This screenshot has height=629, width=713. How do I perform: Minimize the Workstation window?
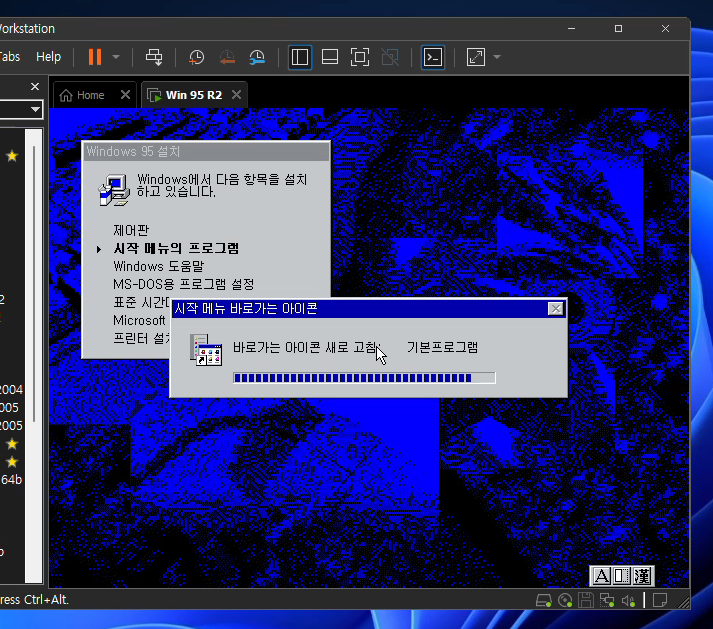coord(572,28)
